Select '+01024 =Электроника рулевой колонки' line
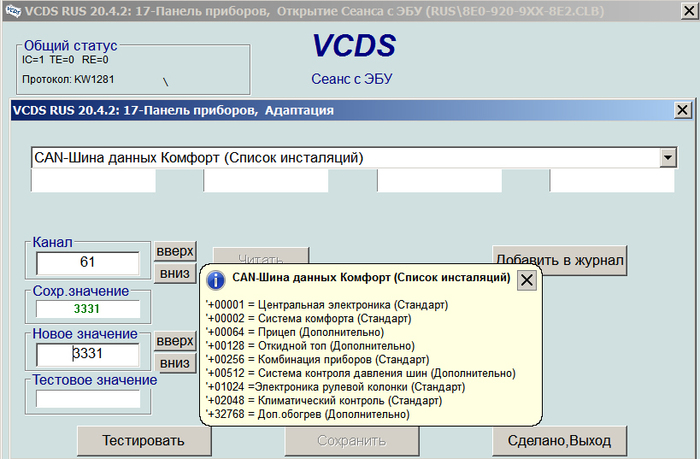Viewport: 700px width, 459px height. tap(335, 387)
